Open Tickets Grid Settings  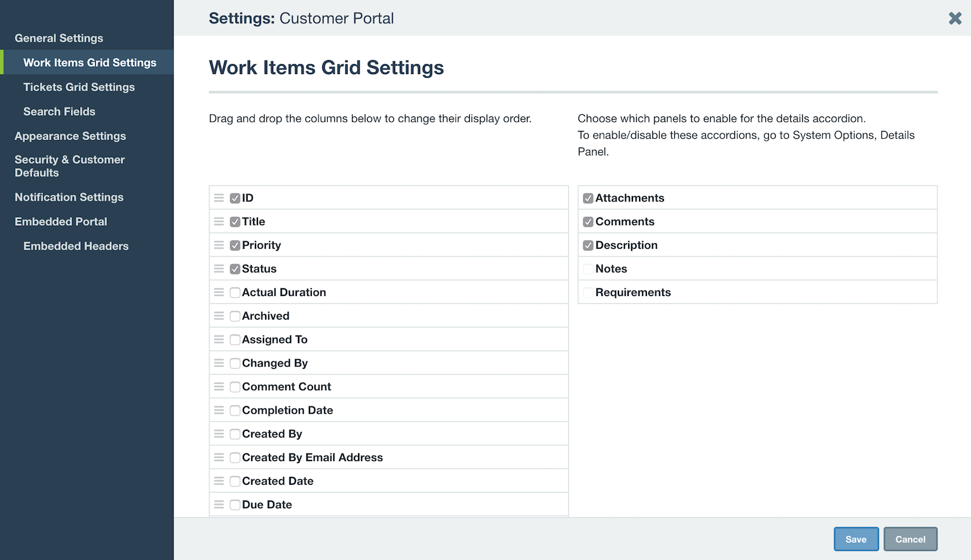78,87
